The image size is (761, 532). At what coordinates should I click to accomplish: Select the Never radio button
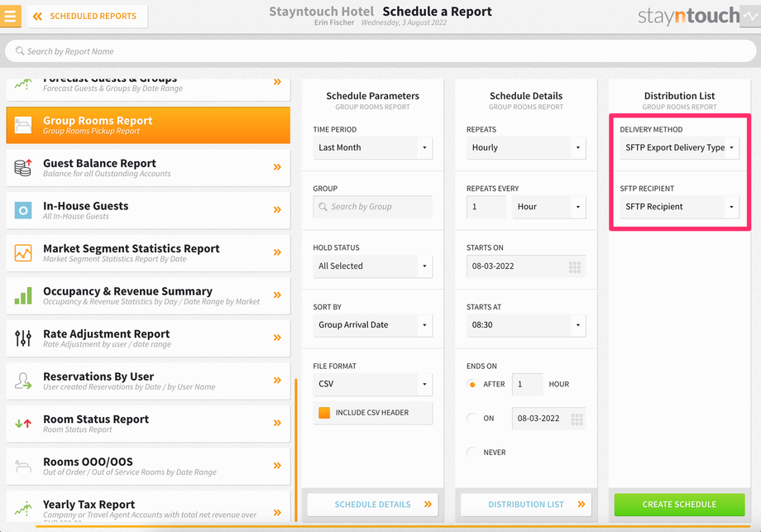point(471,453)
